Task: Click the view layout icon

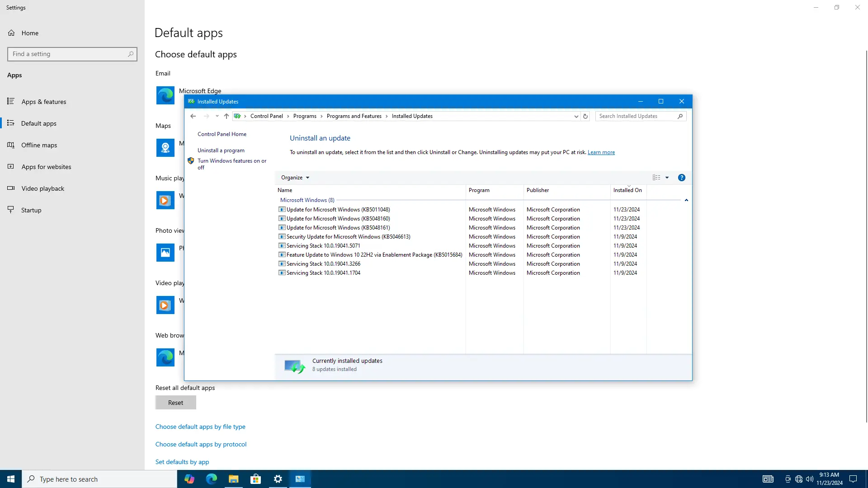Action: pyautogui.click(x=656, y=178)
